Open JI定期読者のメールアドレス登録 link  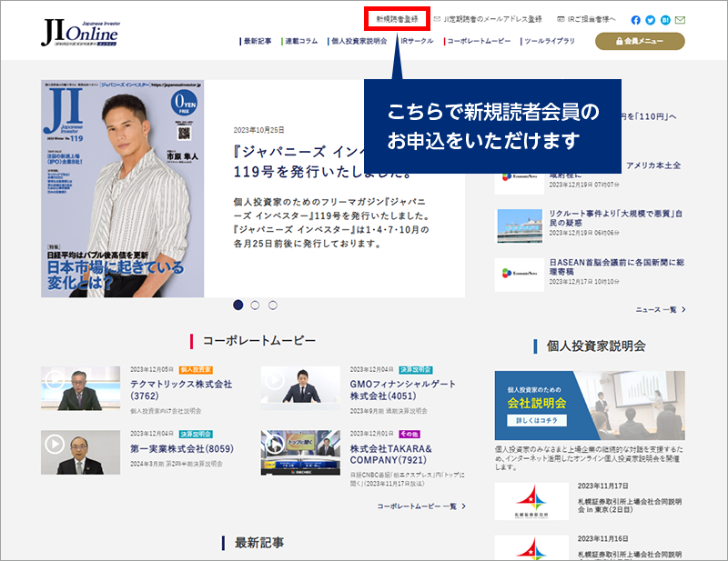(488, 19)
